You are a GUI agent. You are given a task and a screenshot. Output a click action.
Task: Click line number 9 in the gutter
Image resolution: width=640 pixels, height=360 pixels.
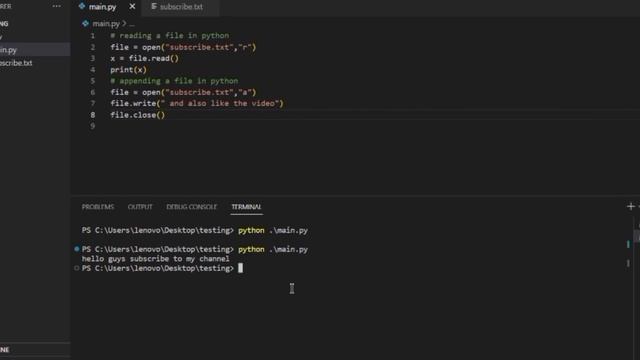tap(93, 126)
